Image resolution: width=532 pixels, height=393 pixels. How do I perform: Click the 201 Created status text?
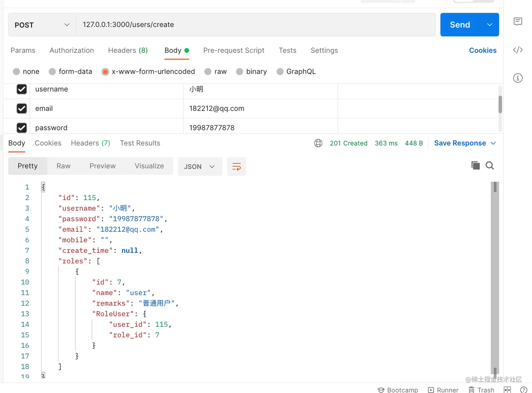click(x=349, y=143)
